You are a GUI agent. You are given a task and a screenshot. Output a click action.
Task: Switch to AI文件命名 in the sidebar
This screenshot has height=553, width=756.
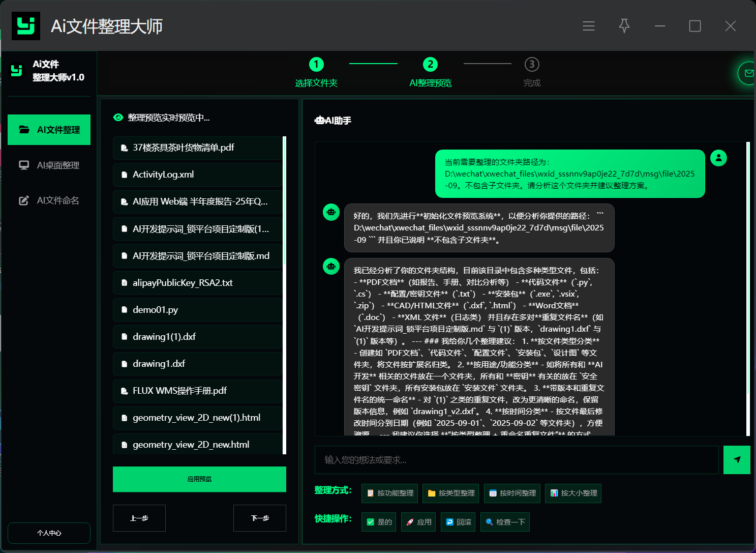click(49, 200)
